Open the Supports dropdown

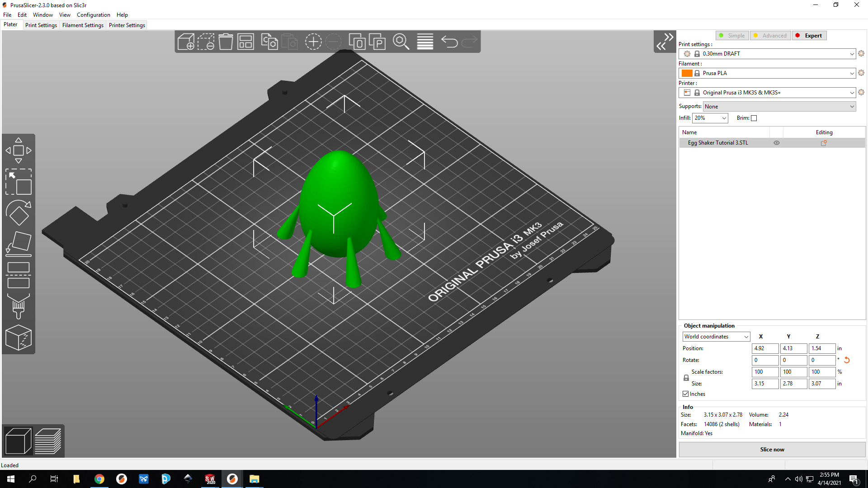[x=779, y=107]
